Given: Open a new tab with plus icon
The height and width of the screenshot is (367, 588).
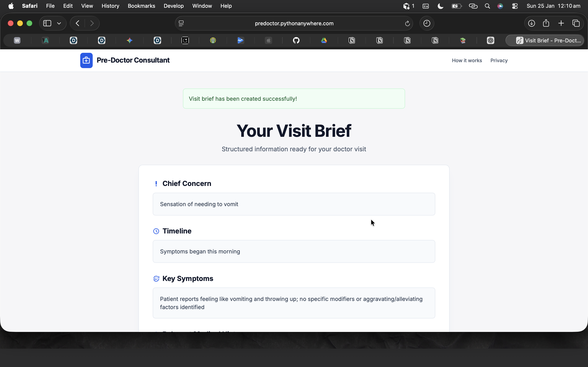Looking at the screenshot, I should [561, 23].
